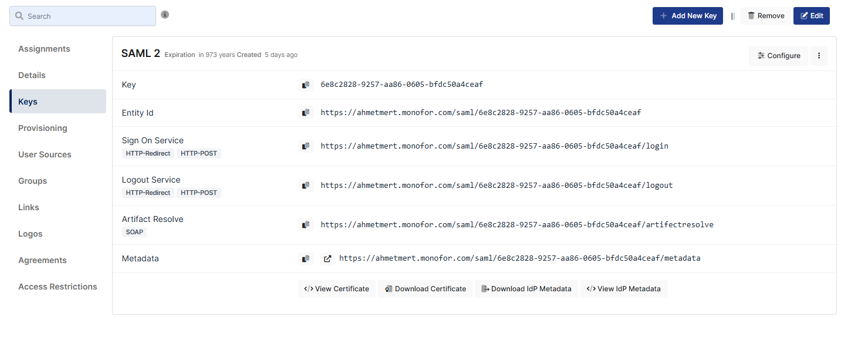Click the SOAP tag under Artifact Resolve

pos(134,232)
